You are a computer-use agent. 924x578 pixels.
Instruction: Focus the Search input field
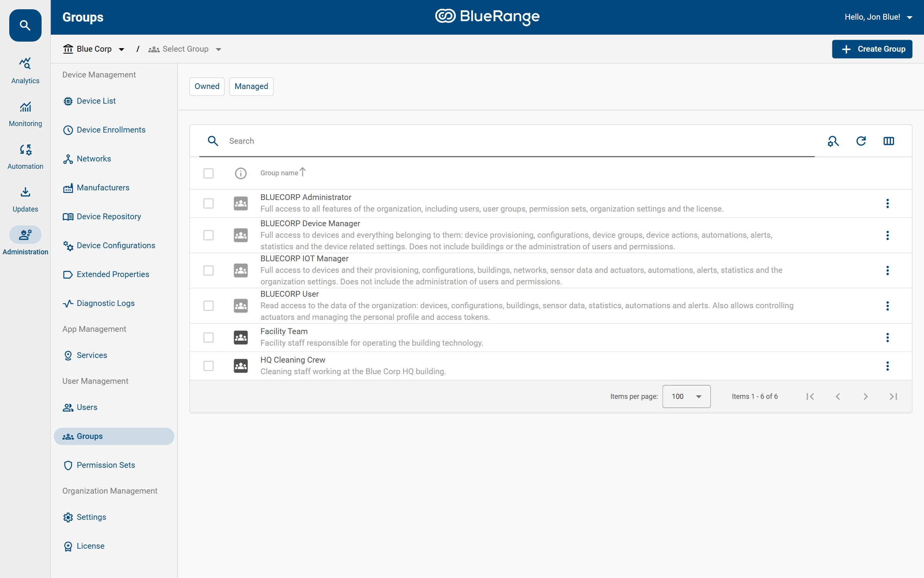point(520,141)
